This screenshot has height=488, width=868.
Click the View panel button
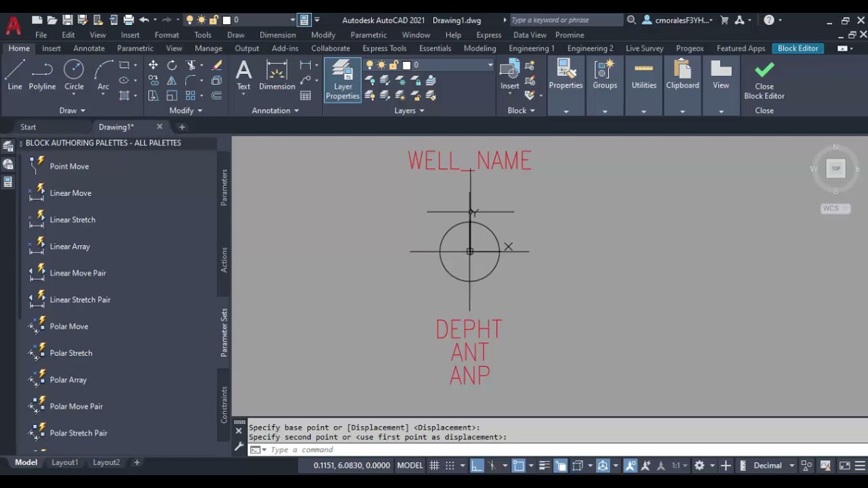point(721,75)
